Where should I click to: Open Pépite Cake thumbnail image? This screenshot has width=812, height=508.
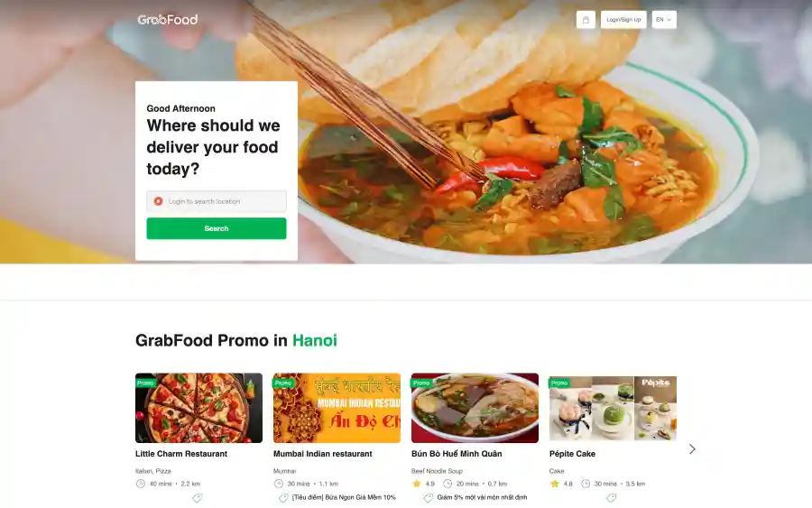613,408
